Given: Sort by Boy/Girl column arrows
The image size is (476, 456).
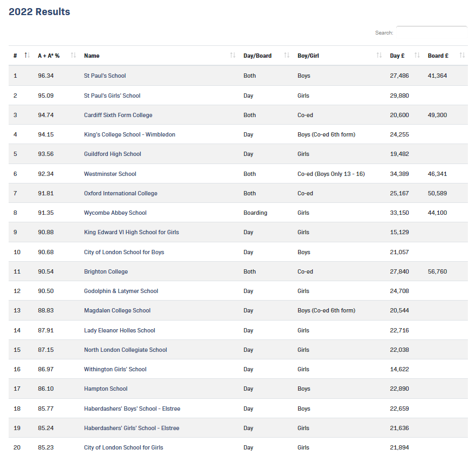Looking at the screenshot, I should pos(379,55).
